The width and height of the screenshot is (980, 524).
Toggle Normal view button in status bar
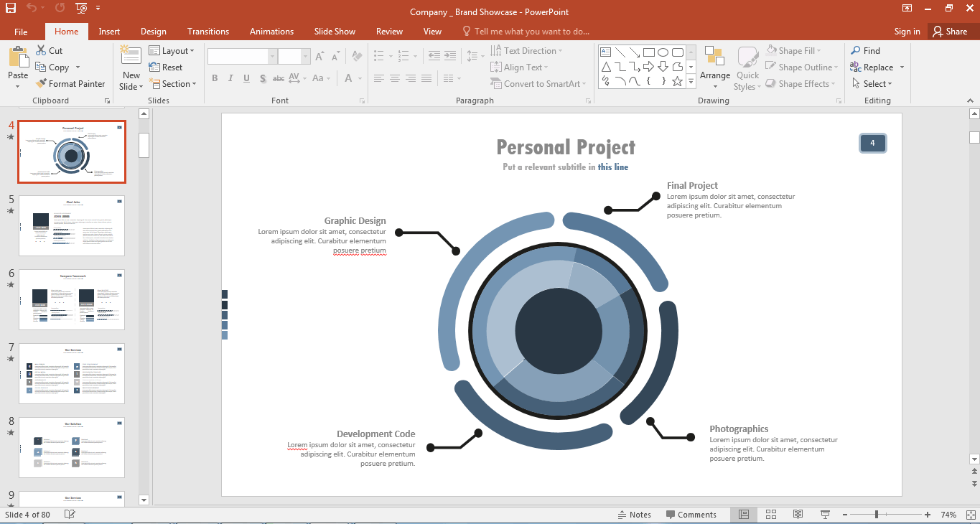click(744, 515)
